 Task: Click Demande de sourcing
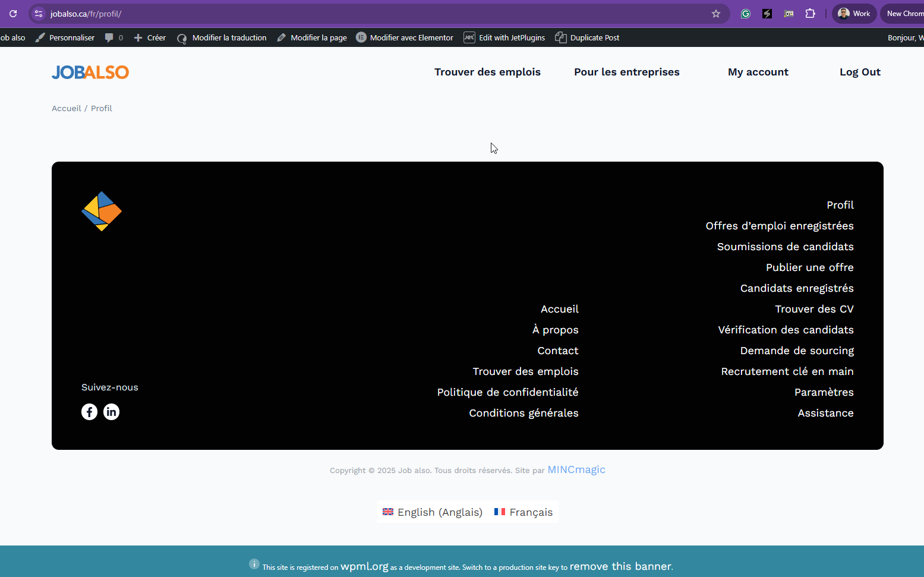[x=797, y=351]
